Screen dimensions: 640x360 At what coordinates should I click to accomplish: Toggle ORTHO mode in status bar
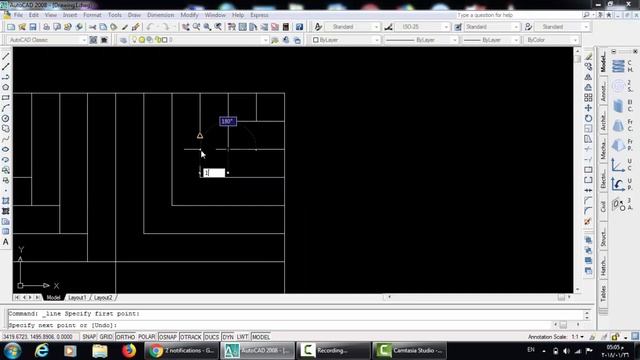click(125, 337)
